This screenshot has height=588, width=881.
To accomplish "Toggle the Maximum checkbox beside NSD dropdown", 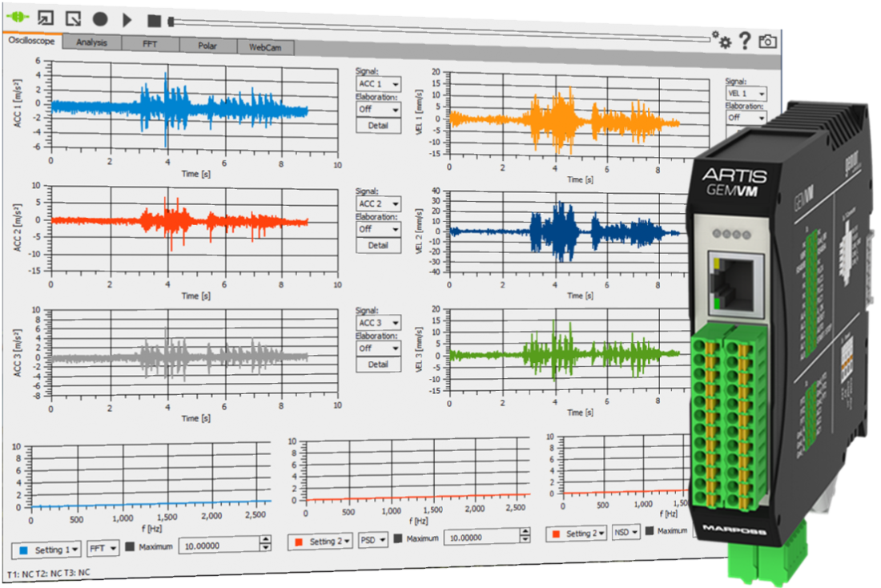I will (x=647, y=530).
